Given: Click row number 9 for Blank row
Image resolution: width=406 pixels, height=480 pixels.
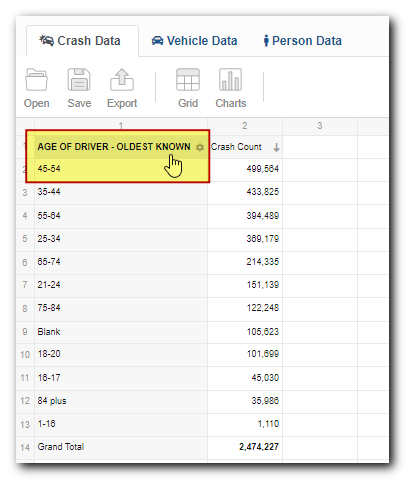Looking at the screenshot, I should coord(25,332).
